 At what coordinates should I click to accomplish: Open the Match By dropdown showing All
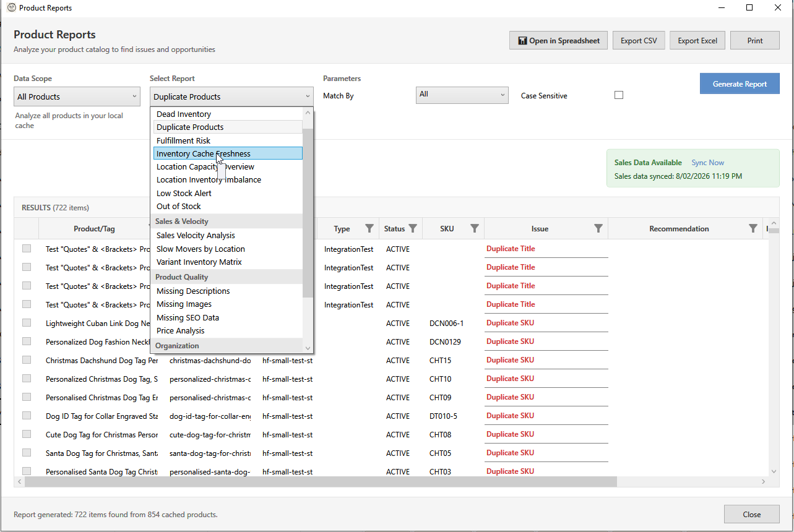tap(462, 95)
